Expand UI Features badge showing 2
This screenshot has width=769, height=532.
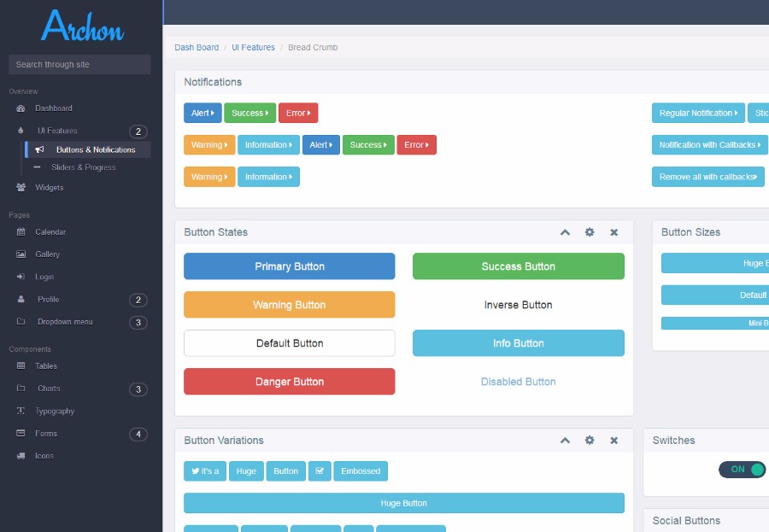[x=138, y=132]
